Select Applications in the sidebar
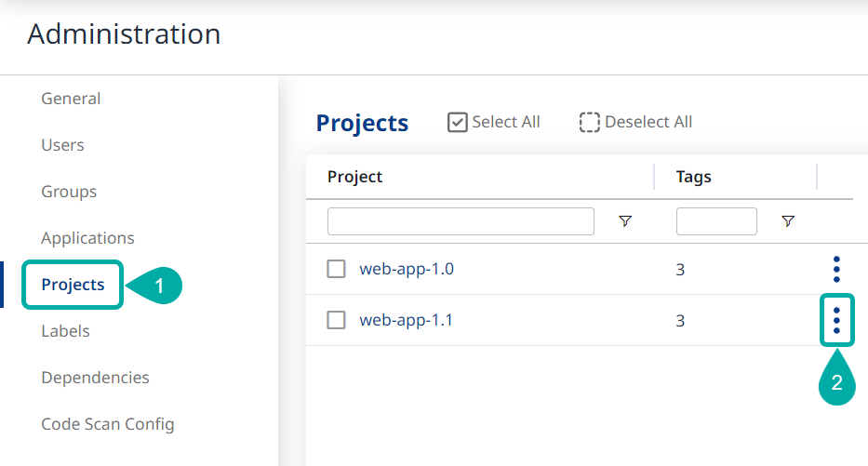Image resolution: width=868 pixels, height=466 pixels. point(87,238)
